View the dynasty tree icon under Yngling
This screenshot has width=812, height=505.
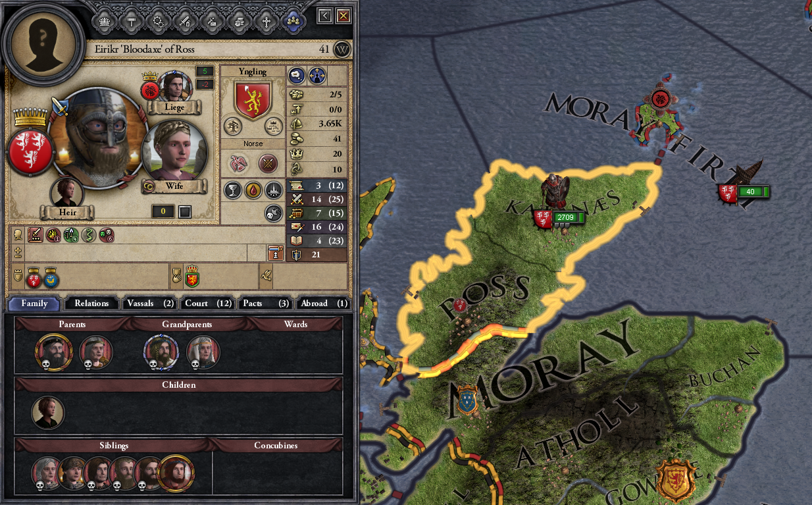232,126
